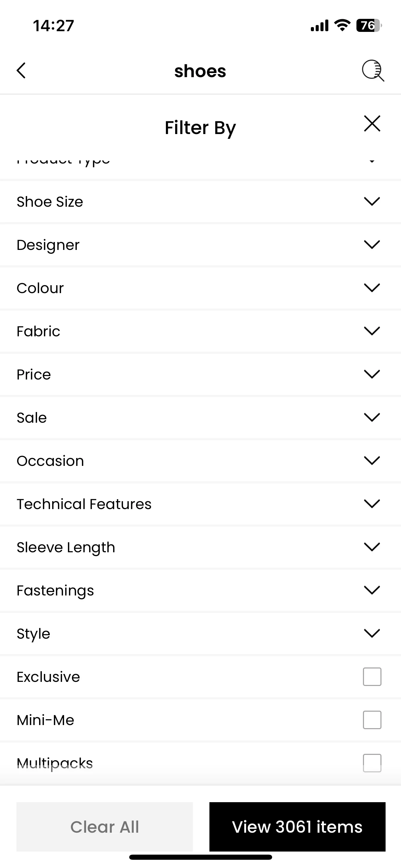Tap the Wi-Fi status icon
Image resolution: width=401 pixels, height=868 pixels.
pyautogui.click(x=342, y=25)
